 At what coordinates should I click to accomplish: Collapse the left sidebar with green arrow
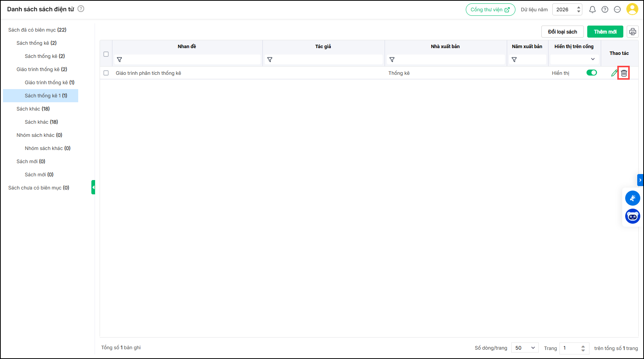pyautogui.click(x=93, y=187)
